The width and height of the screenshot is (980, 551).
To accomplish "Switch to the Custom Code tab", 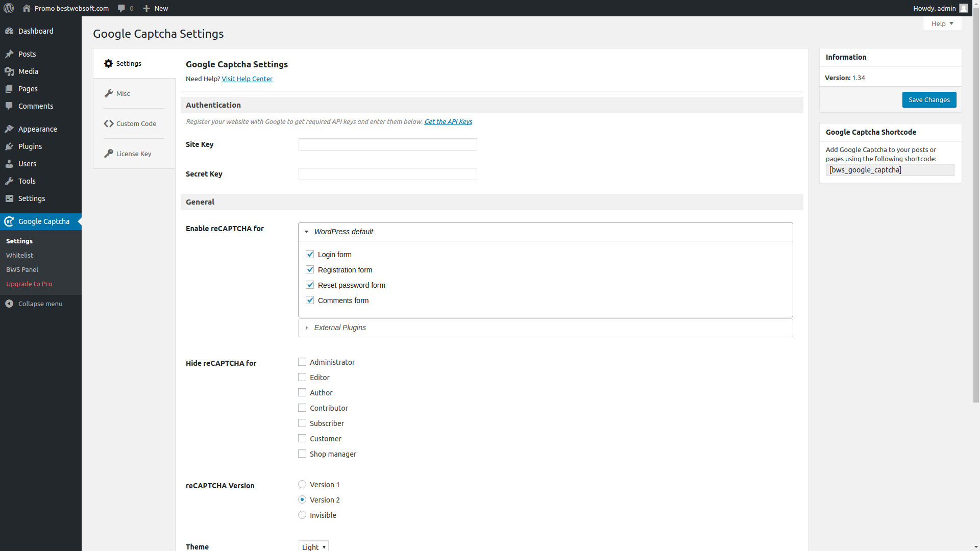I will [x=136, y=123].
